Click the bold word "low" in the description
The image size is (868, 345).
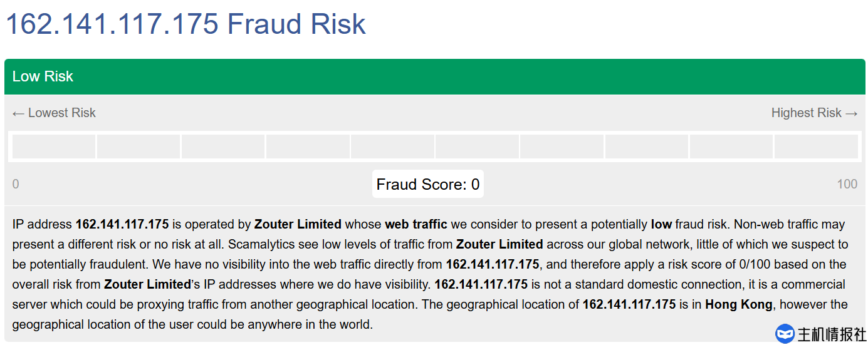[x=661, y=224]
